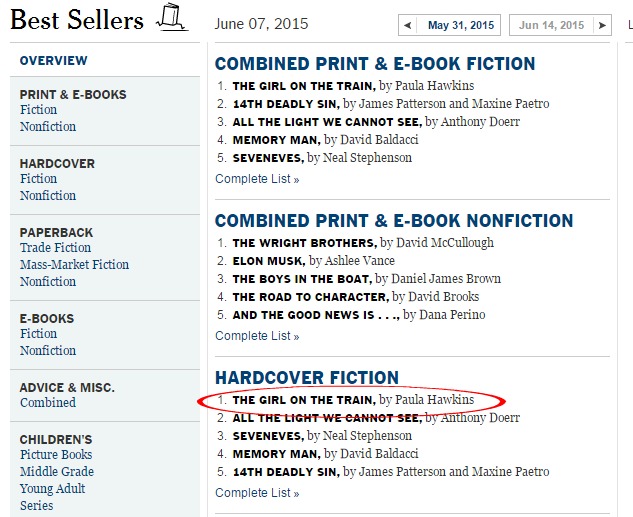This screenshot has height=517, width=633.
Task: Click the Best Sellers book logo icon
Action: click(172, 17)
